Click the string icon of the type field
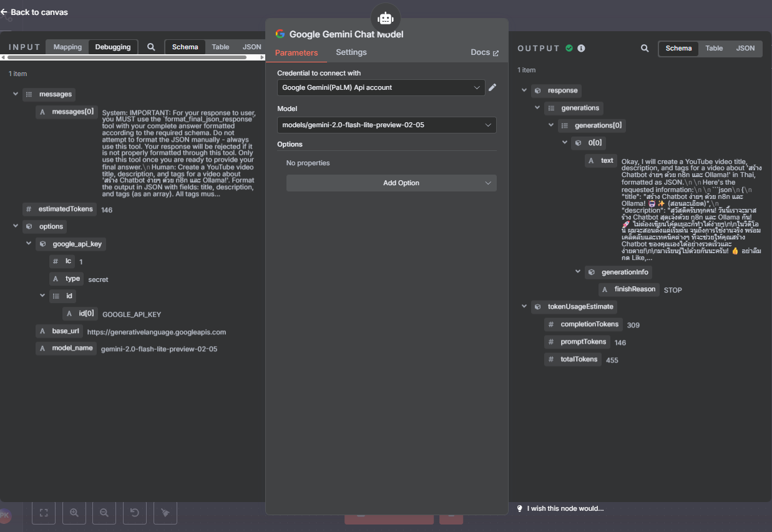 (x=56, y=279)
